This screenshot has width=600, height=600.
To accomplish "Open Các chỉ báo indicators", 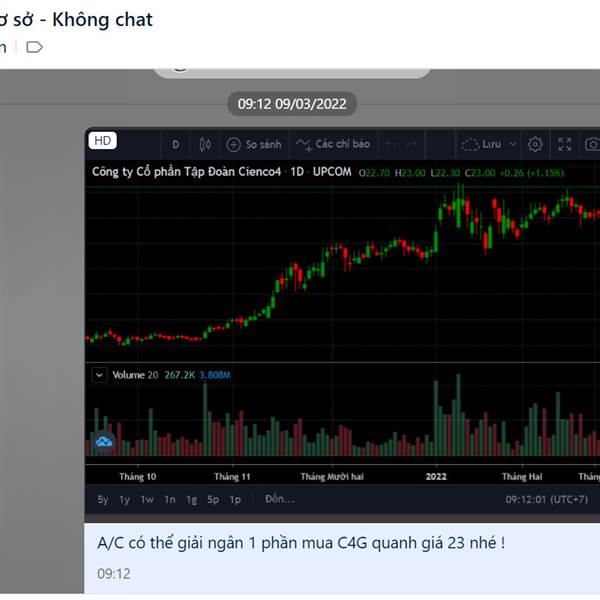I will (x=334, y=144).
